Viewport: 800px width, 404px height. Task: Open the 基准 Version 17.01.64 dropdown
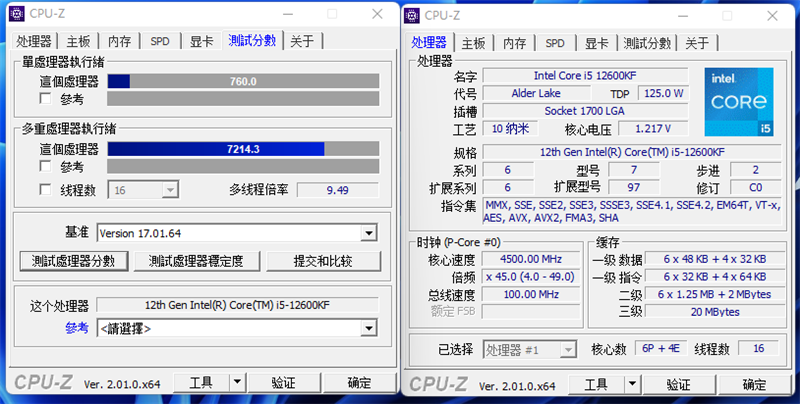tap(237, 233)
